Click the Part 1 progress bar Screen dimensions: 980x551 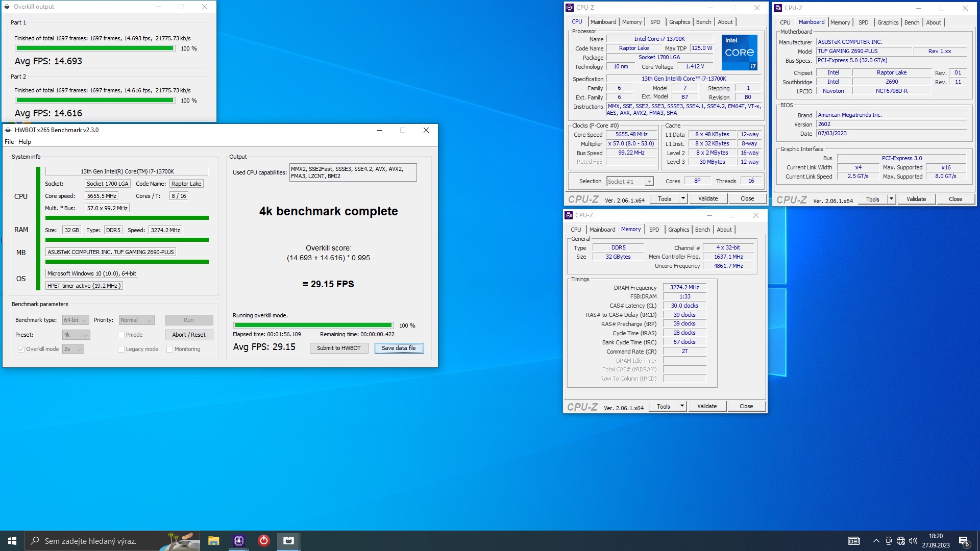[95, 48]
